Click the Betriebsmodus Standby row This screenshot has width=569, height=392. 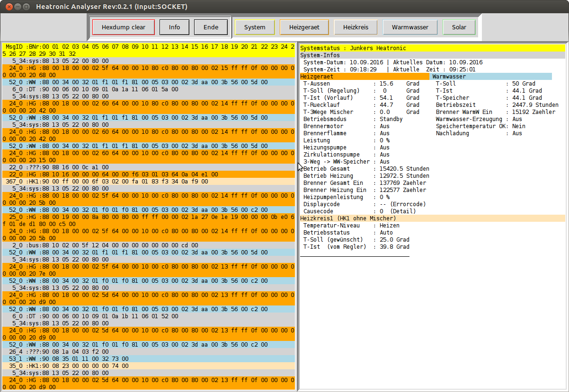click(353, 119)
